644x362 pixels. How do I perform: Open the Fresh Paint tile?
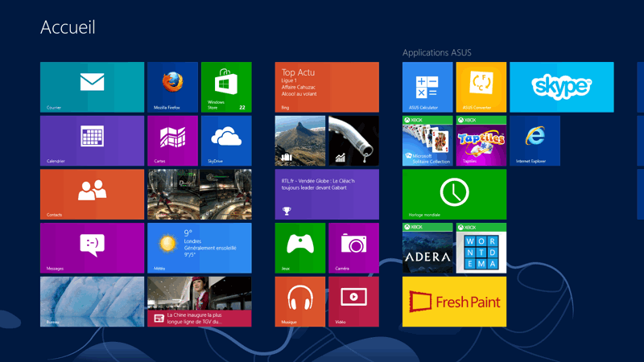(454, 302)
